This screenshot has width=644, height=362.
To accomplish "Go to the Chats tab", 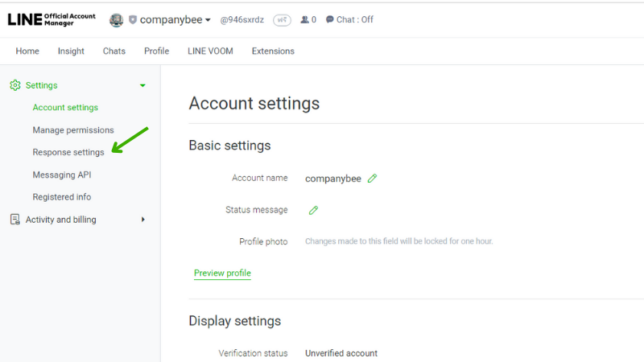I will 114,51.
